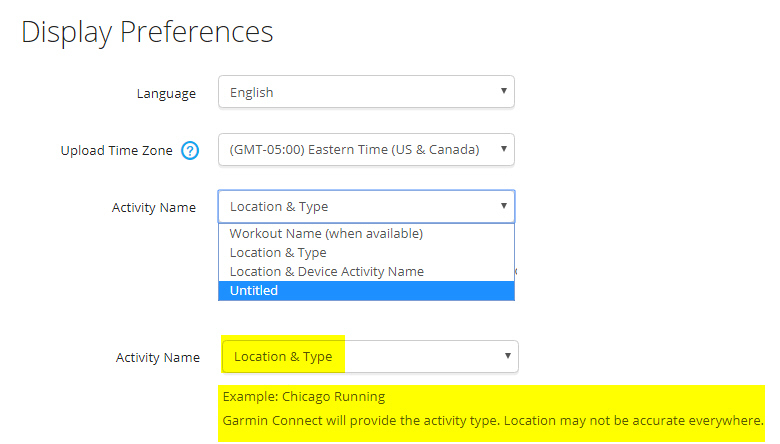Click the Language field label

point(167,93)
